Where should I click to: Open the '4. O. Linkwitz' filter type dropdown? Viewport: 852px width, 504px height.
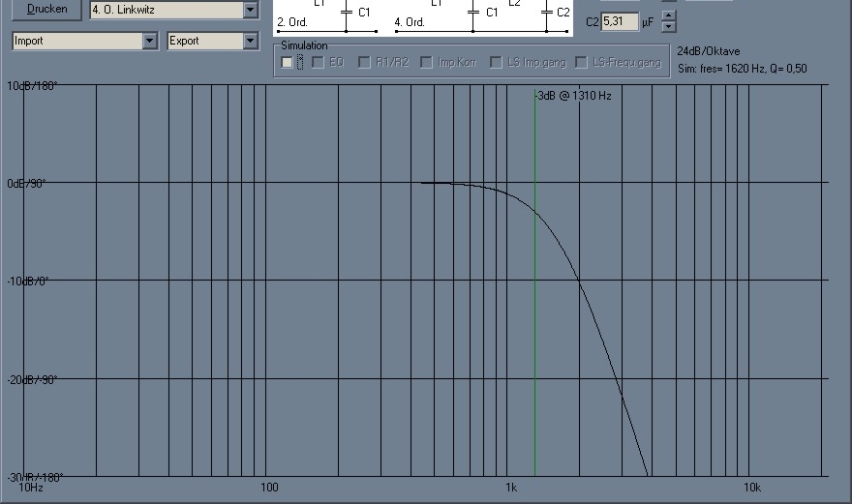coord(250,10)
